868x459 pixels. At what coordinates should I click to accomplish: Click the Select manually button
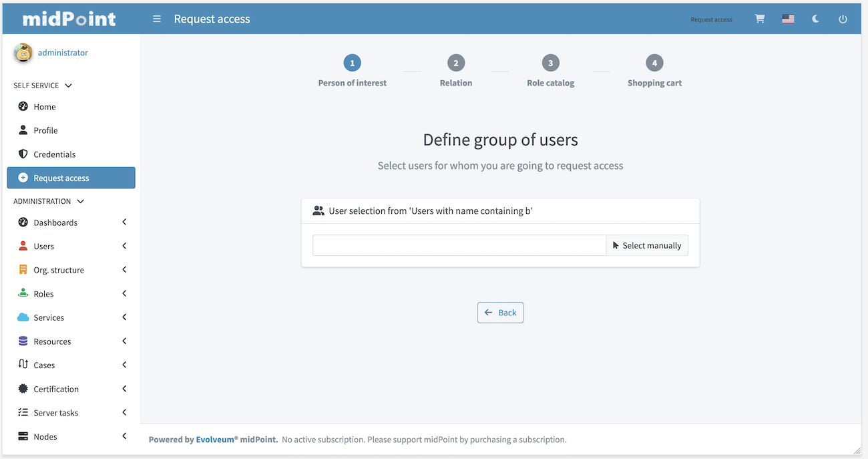click(647, 245)
